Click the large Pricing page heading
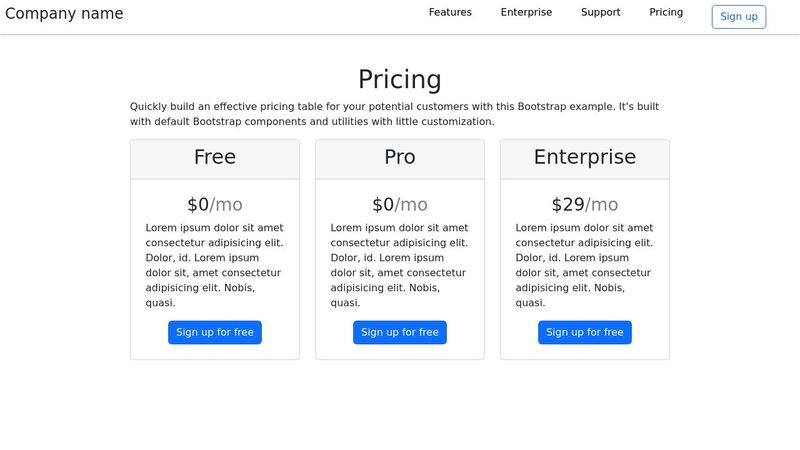This screenshot has width=800, height=450. point(399,79)
